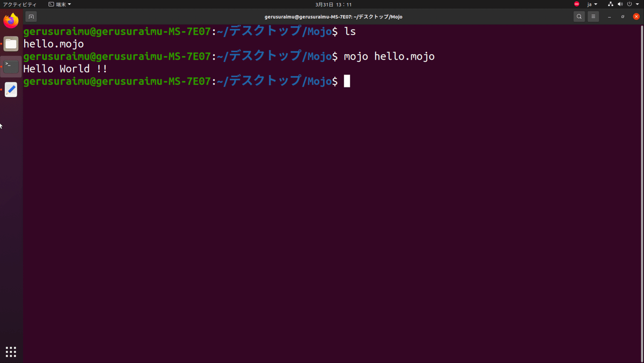
Task: Click the terminal cursor on the last prompt
Action: coord(347,81)
